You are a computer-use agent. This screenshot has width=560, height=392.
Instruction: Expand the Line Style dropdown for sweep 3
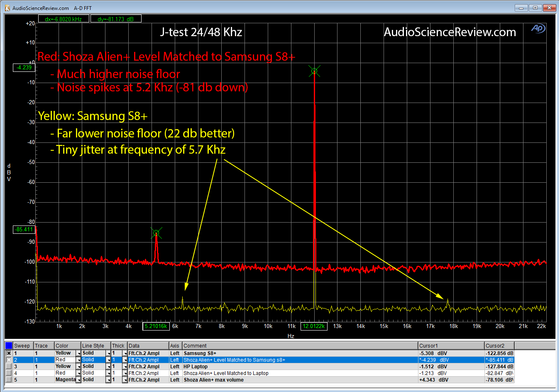coord(109,367)
